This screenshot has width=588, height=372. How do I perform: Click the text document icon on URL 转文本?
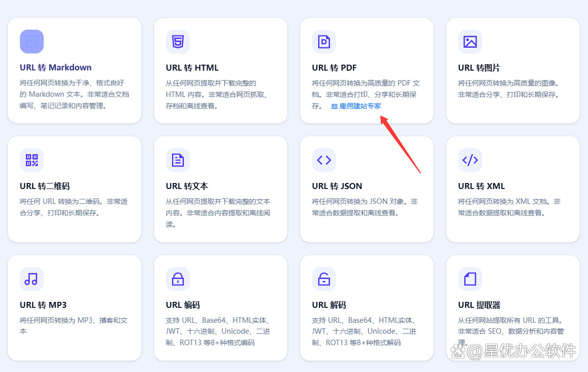click(178, 160)
